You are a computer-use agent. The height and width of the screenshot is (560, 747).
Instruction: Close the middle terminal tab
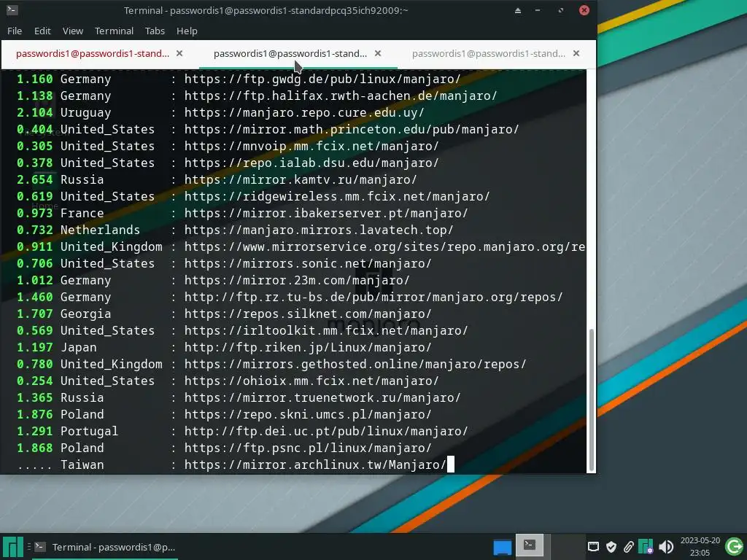point(378,53)
